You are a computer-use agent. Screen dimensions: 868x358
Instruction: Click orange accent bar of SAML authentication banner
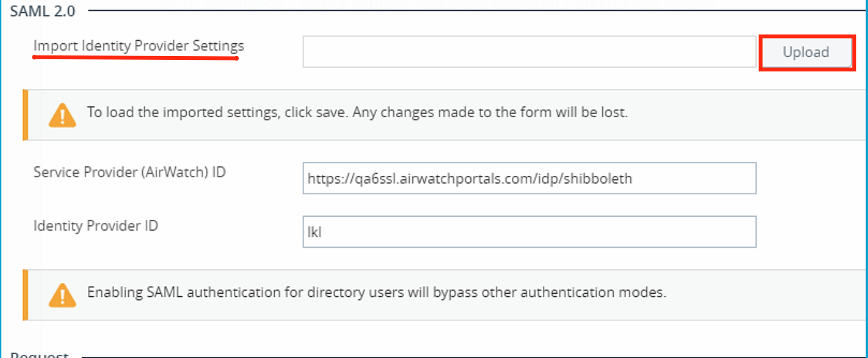click(25, 294)
